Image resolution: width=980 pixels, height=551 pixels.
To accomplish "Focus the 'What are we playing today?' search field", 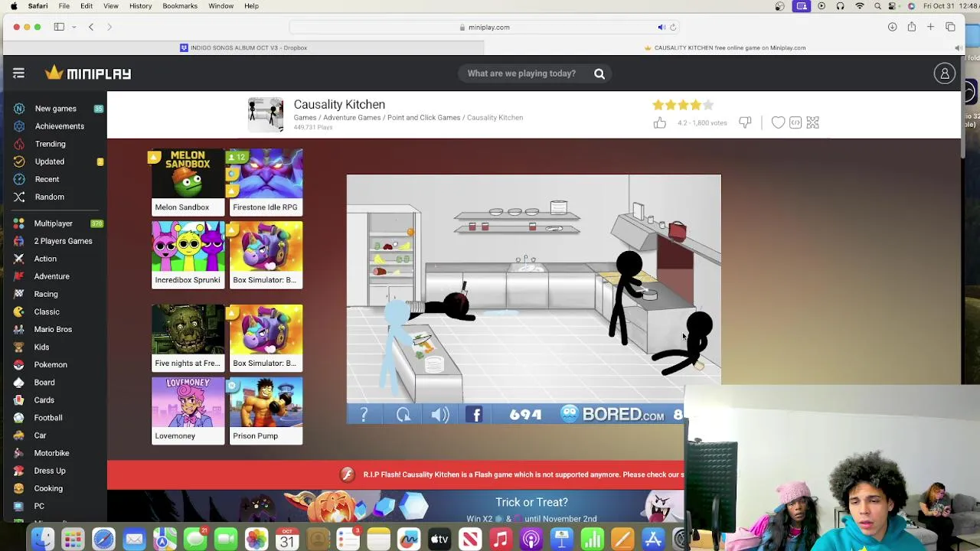I will pyautogui.click(x=521, y=73).
